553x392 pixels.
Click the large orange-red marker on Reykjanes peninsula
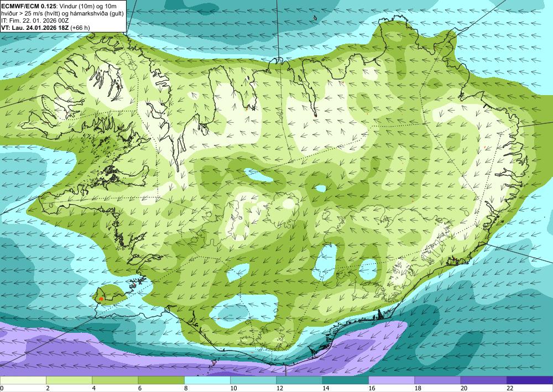coord(101,299)
